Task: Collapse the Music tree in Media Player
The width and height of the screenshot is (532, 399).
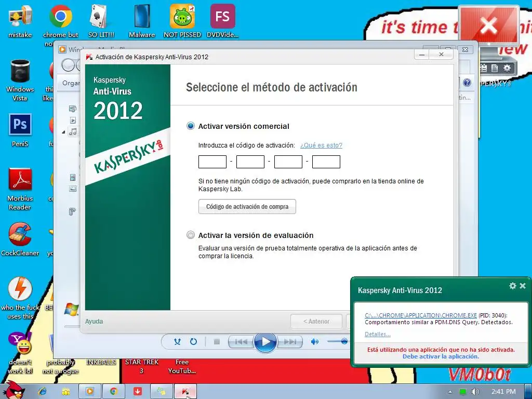Action: click(x=63, y=131)
